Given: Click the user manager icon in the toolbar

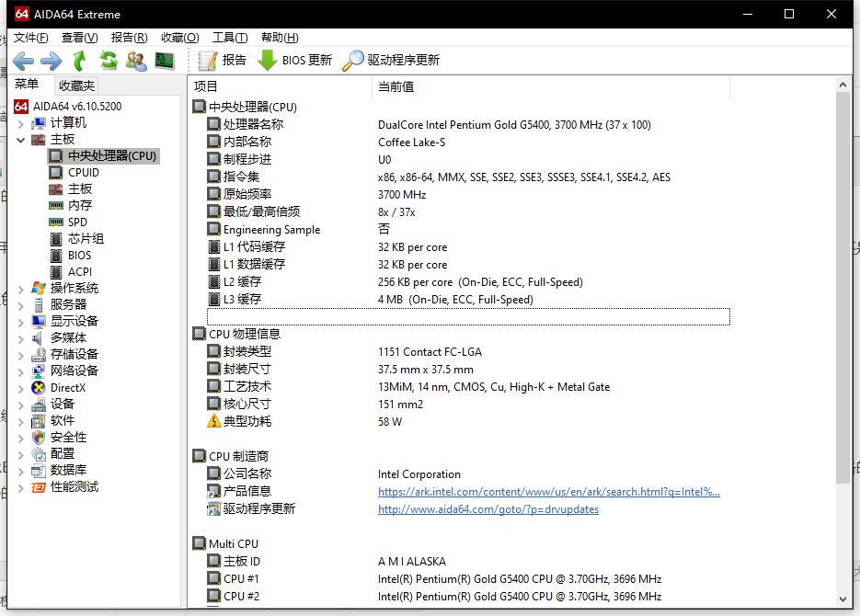Looking at the screenshot, I should pos(135,61).
